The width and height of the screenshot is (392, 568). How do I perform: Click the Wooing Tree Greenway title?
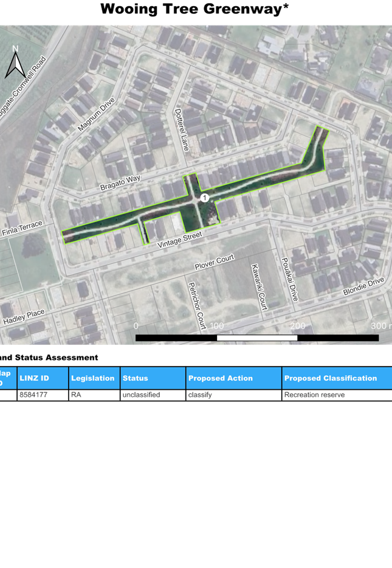(x=194, y=9)
